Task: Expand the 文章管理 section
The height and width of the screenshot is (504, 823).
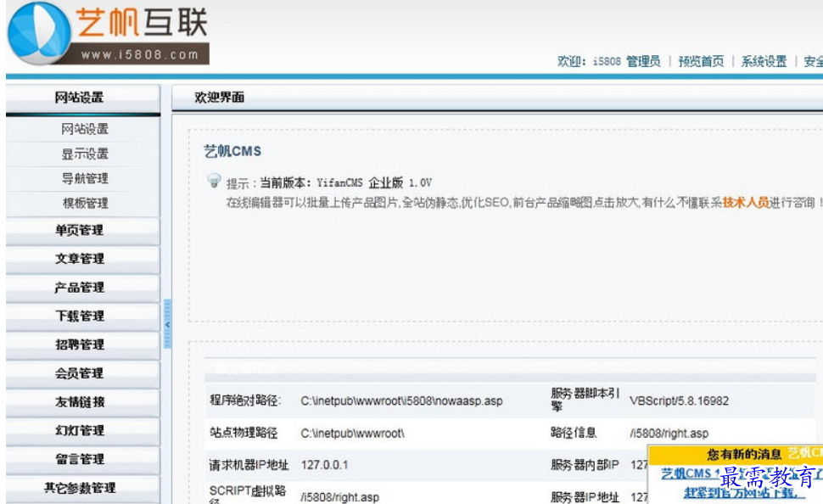Action: 80,259
